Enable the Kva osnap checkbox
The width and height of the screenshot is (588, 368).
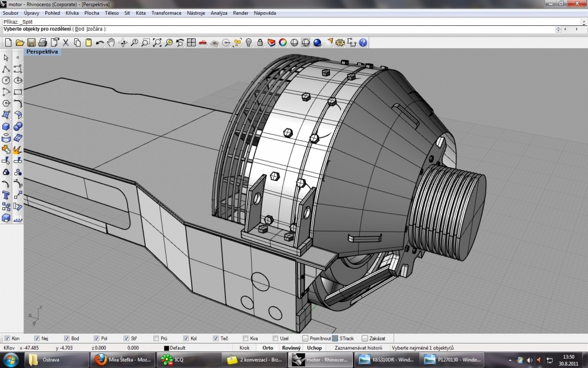click(x=246, y=339)
